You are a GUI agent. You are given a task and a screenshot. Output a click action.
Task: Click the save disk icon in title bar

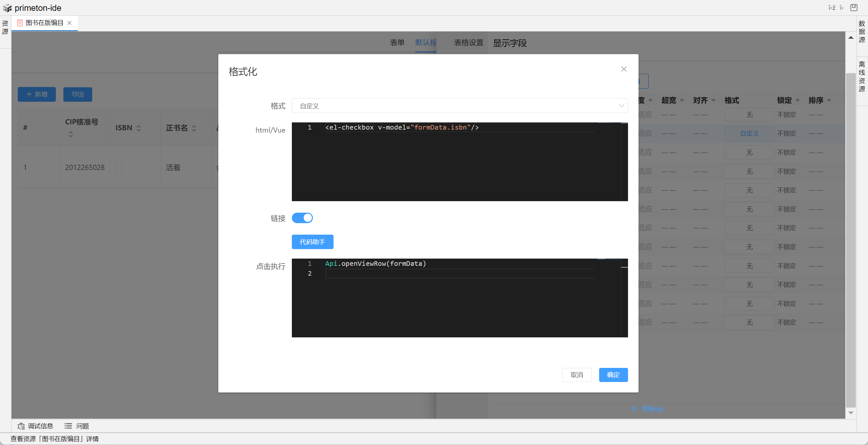click(854, 8)
